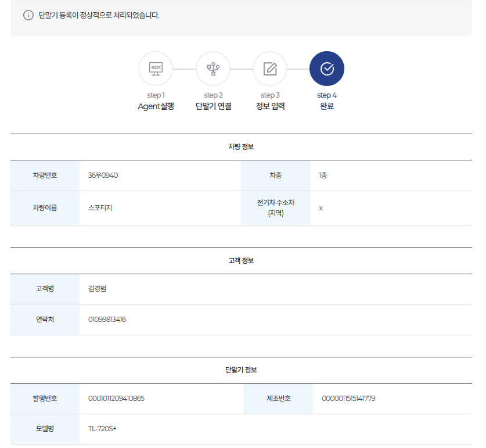Click the step 4 completed checkmark icon
The image size is (486, 448).
(327, 69)
